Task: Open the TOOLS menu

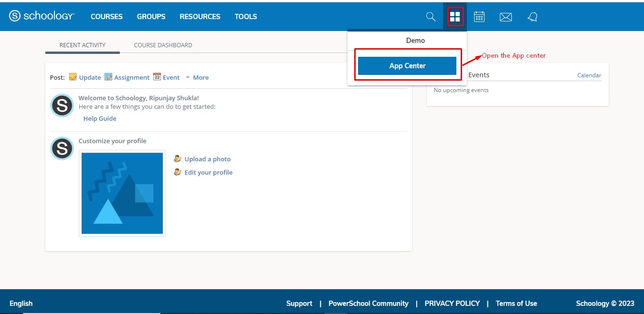Action: (246, 16)
